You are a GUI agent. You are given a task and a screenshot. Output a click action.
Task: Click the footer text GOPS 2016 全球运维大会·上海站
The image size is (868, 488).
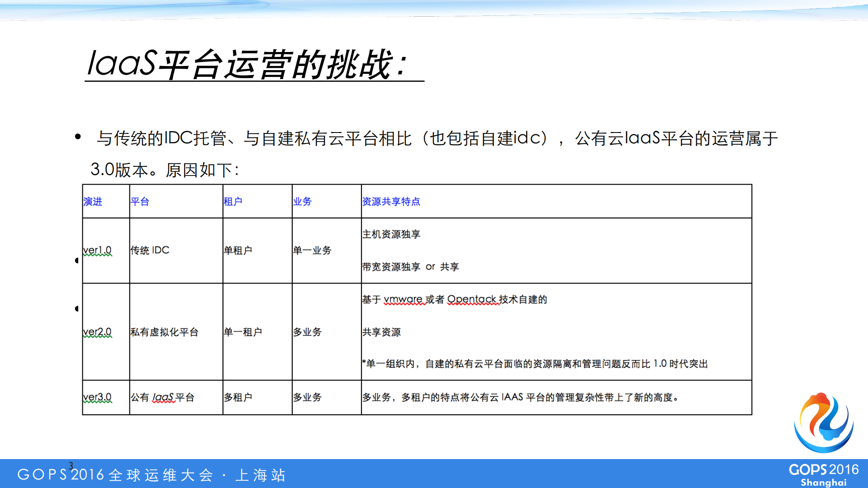pyautogui.click(x=152, y=475)
